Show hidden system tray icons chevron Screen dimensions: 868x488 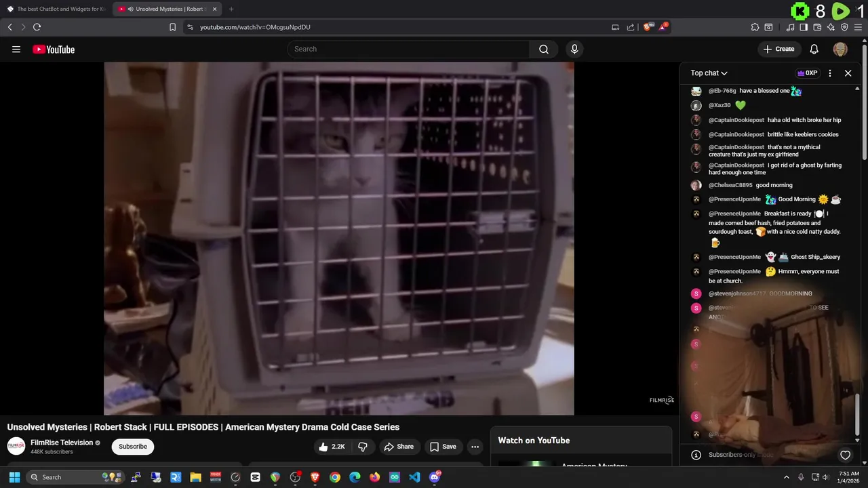tap(787, 477)
